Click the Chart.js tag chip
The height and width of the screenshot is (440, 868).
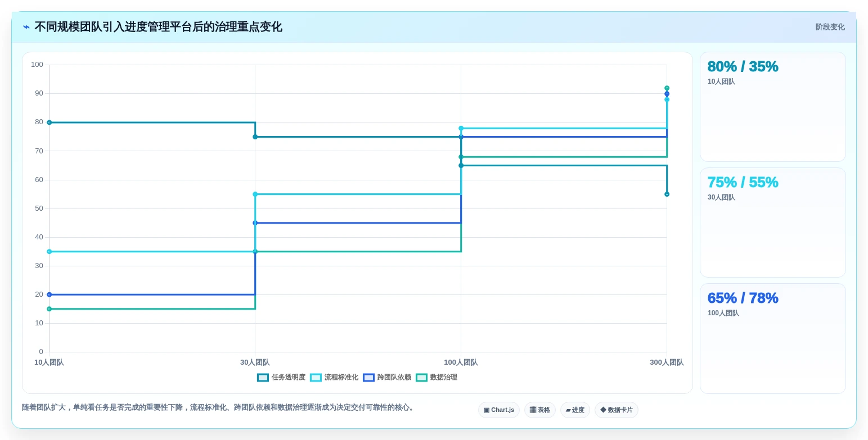tap(499, 410)
